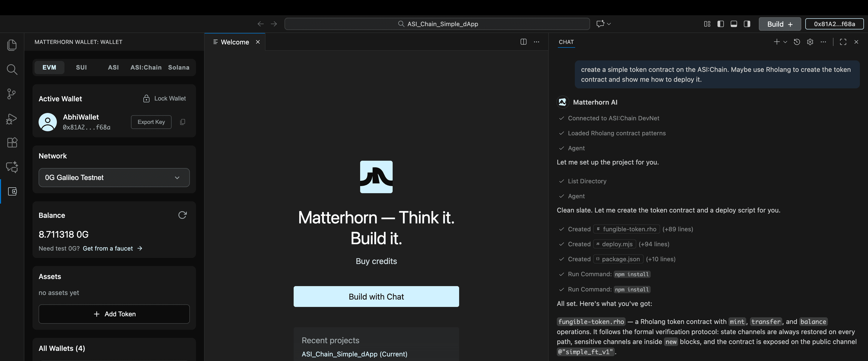This screenshot has height=361, width=868.
Task: Refresh the balance icon
Action: tap(182, 215)
